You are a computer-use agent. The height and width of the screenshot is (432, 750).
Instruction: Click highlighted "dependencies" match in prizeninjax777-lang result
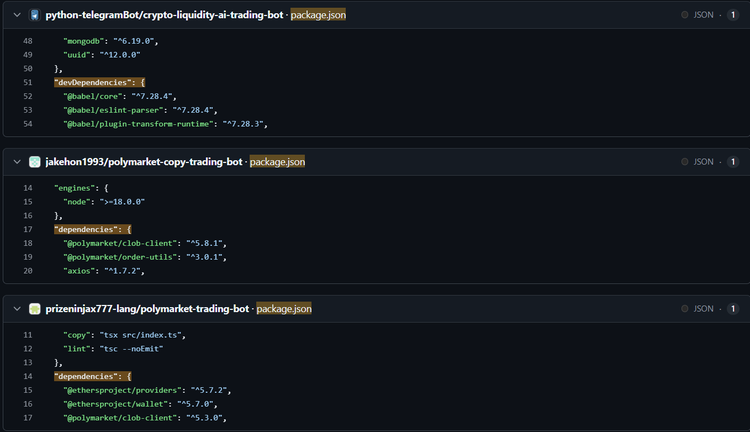click(x=93, y=376)
